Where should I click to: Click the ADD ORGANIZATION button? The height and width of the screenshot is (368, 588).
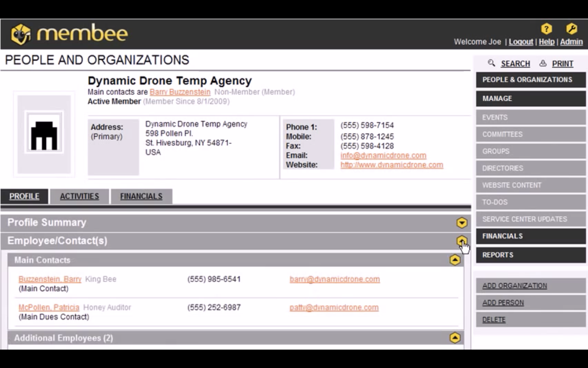coord(531,286)
